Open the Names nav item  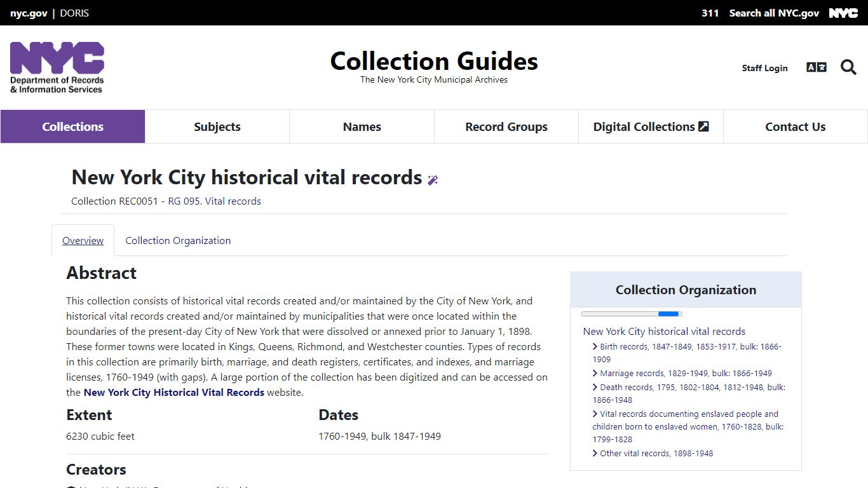[362, 126]
